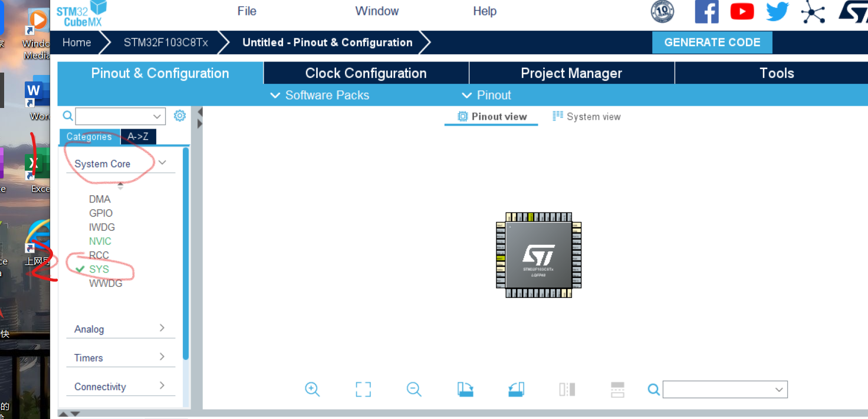Open the Facebook icon link
Viewport: 868px width, 419px height.
(706, 12)
